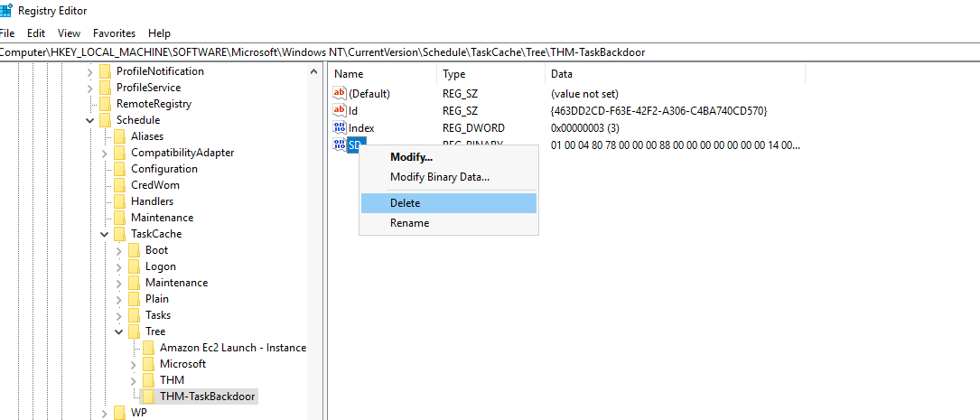Viewport: 980px width, 420px height.
Task: Collapse the TaskCache tree node
Action: tap(105, 234)
